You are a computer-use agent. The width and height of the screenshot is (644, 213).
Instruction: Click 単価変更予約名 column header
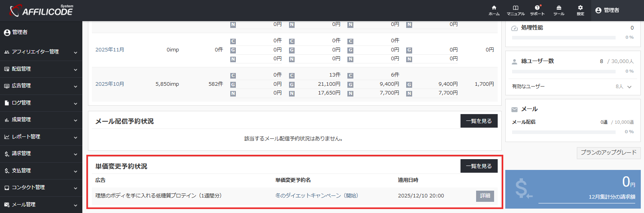pyautogui.click(x=293, y=180)
